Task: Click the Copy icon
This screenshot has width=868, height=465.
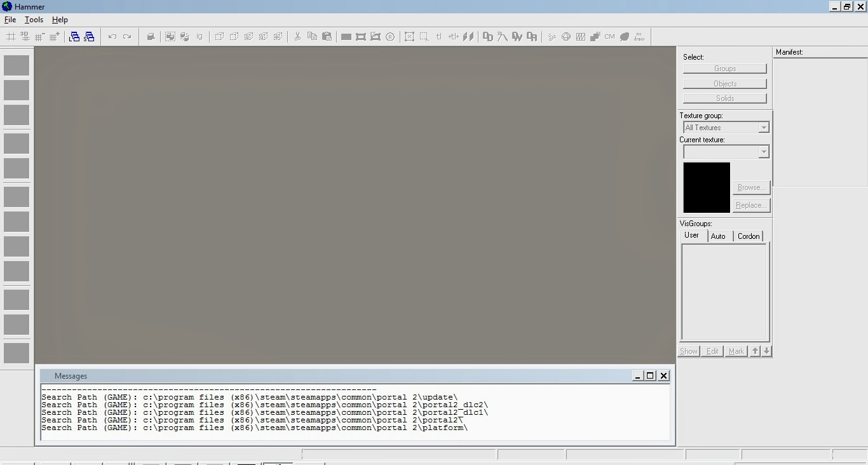Action: pos(311,36)
